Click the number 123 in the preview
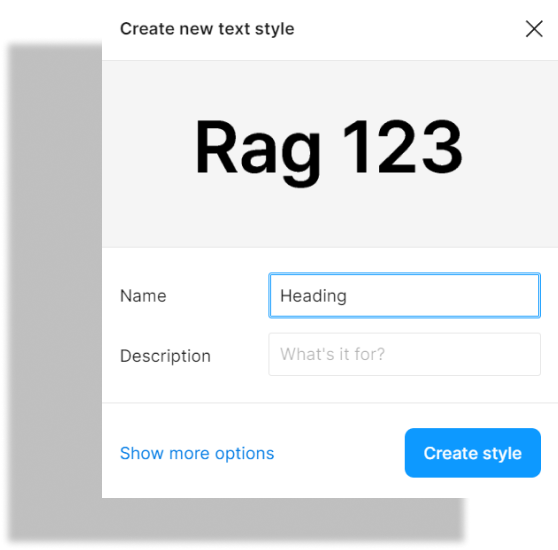 402,147
